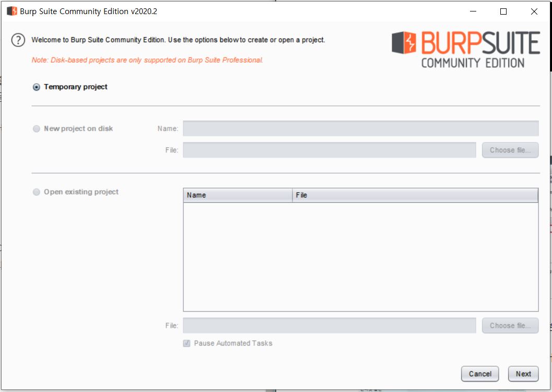
Task: Click the help question mark icon
Action: (18, 40)
